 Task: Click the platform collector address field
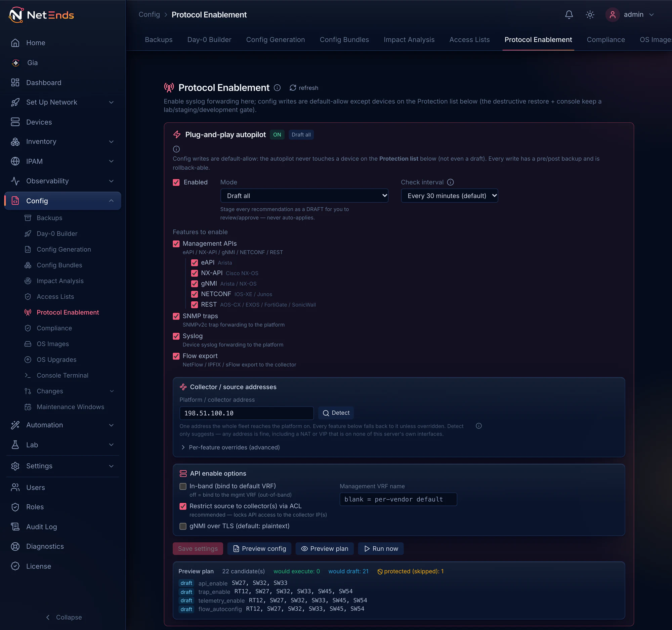click(246, 413)
